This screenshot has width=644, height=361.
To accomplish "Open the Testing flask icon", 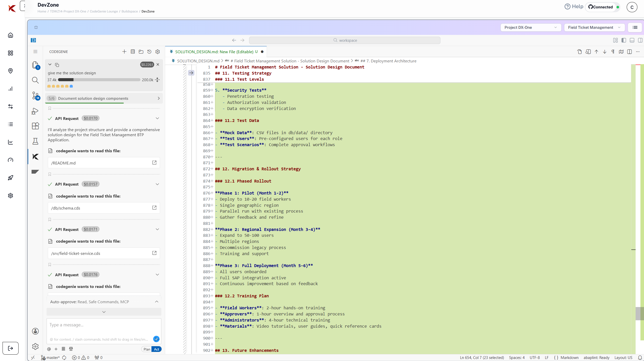I will (x=35, y=141).
